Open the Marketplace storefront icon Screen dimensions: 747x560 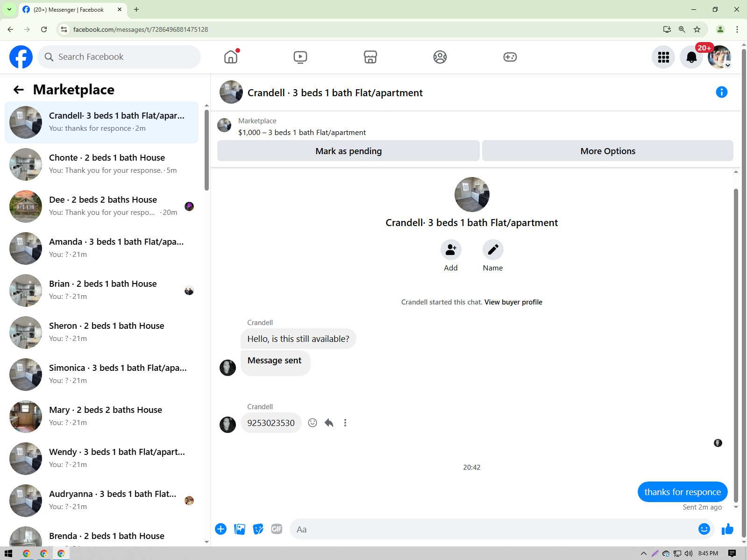370,57
